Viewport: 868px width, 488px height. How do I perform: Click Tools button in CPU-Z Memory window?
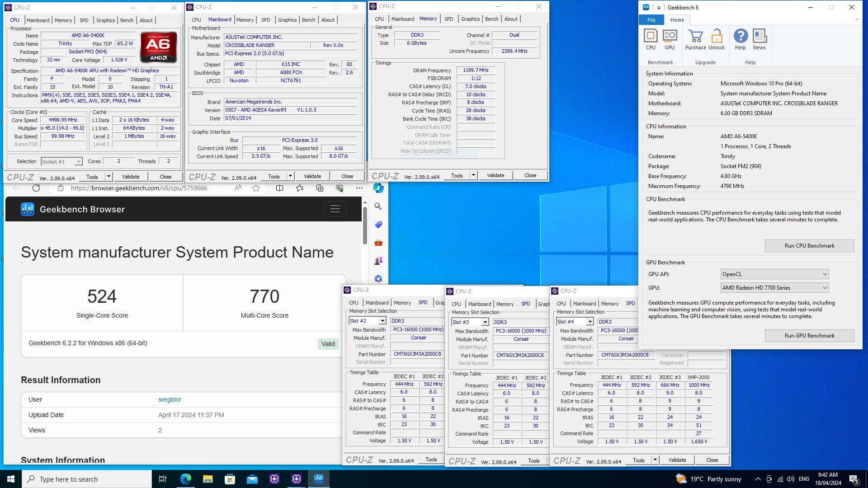click(457, 175)
